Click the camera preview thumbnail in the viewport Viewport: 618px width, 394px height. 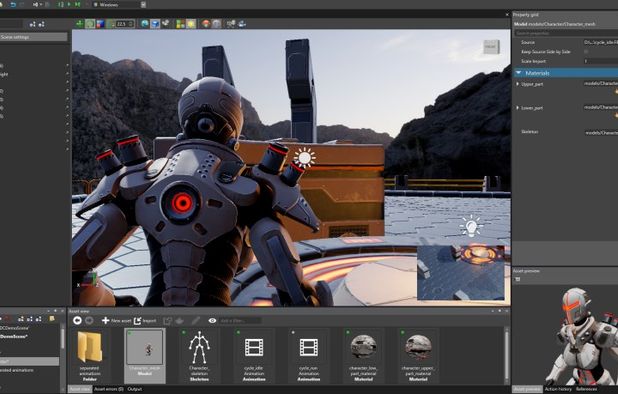pos(461,272)
